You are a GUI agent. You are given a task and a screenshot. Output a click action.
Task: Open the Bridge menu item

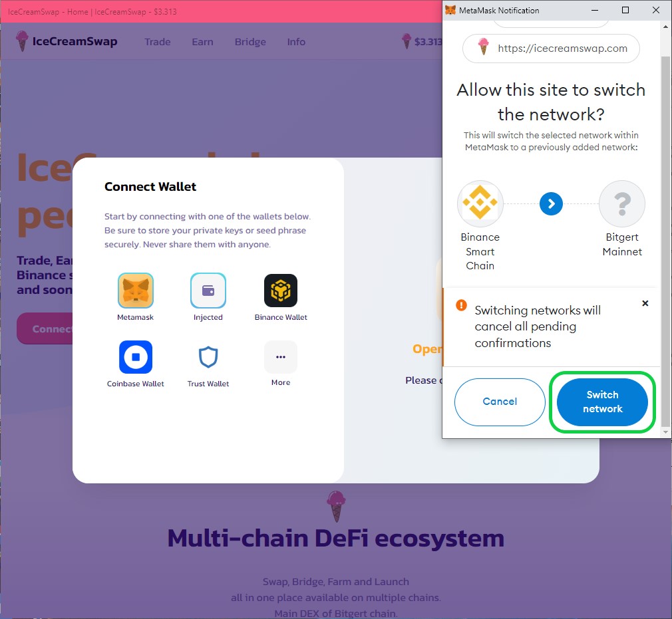click(x=250, y=42)
